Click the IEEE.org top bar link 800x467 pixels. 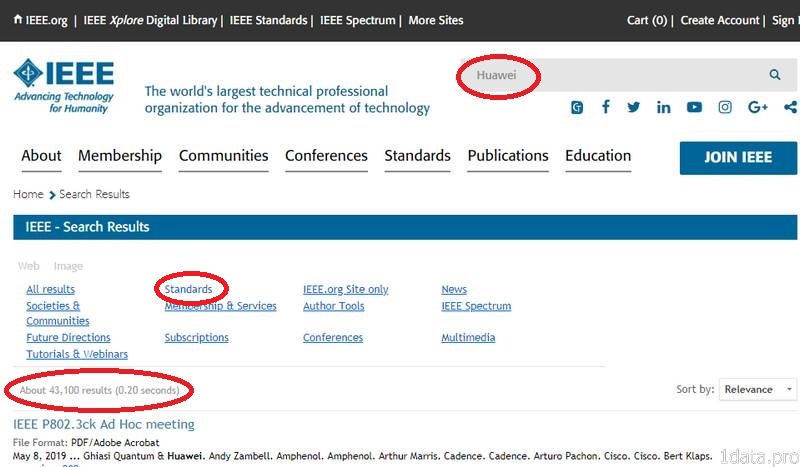point(46,20)
